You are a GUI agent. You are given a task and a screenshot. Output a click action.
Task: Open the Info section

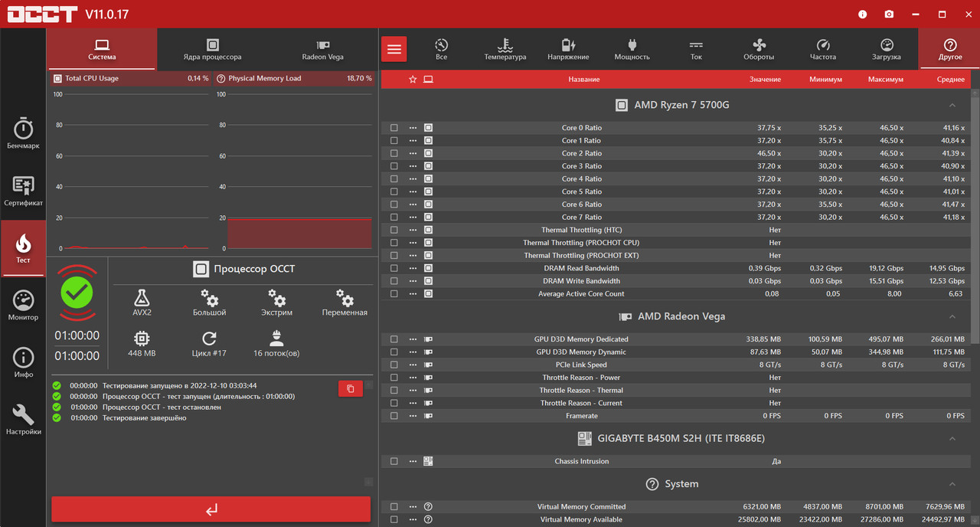[x=23, y=362]
